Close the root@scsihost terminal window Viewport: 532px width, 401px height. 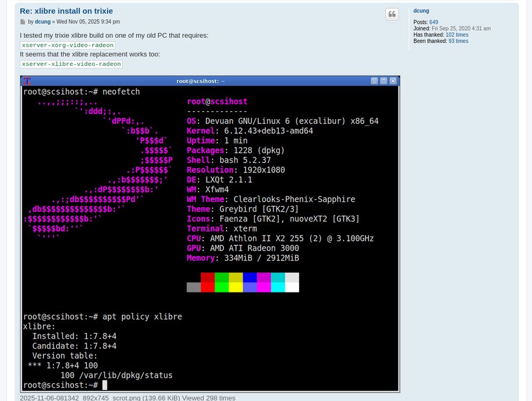coord(393,81)
